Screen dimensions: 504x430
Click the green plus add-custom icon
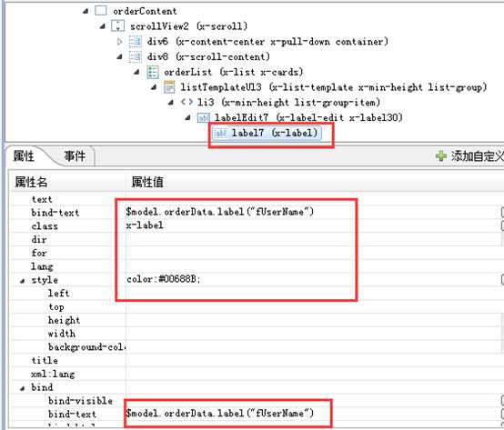coord(441,156)
